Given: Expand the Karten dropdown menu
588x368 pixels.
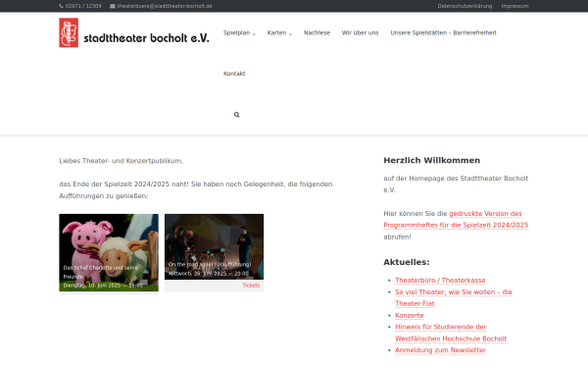Looking at the screenshot, I should 279,32.
